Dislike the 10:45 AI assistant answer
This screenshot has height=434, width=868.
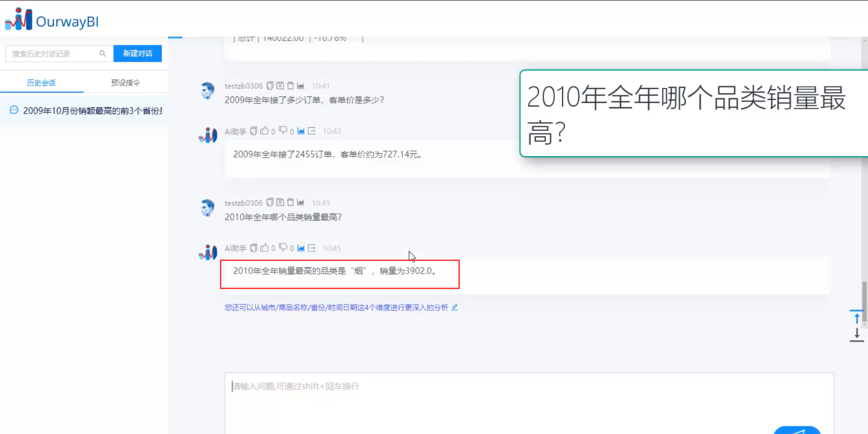tap(283, 247)
